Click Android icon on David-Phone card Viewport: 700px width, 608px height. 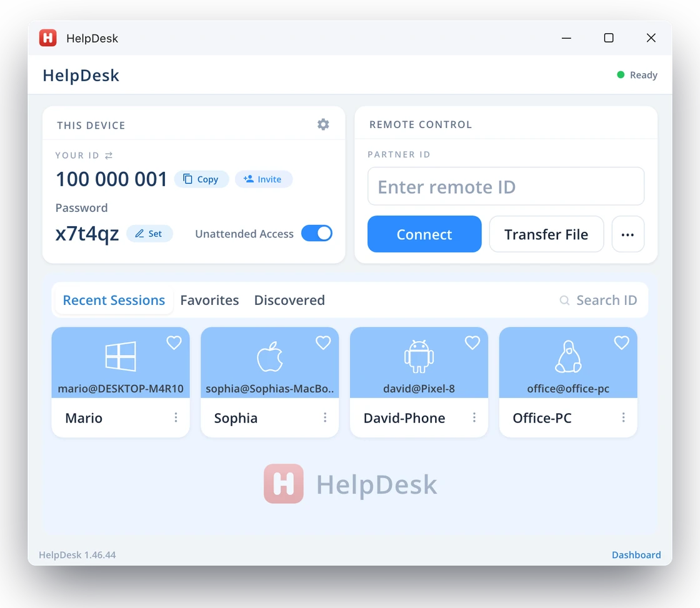click(419, 356)
